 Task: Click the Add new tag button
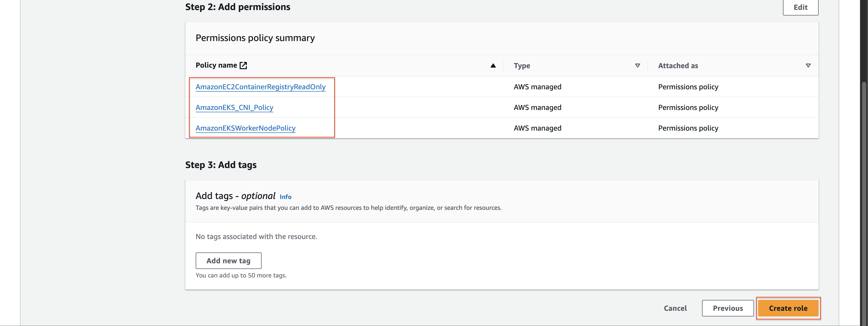click(x=229, y=261)
